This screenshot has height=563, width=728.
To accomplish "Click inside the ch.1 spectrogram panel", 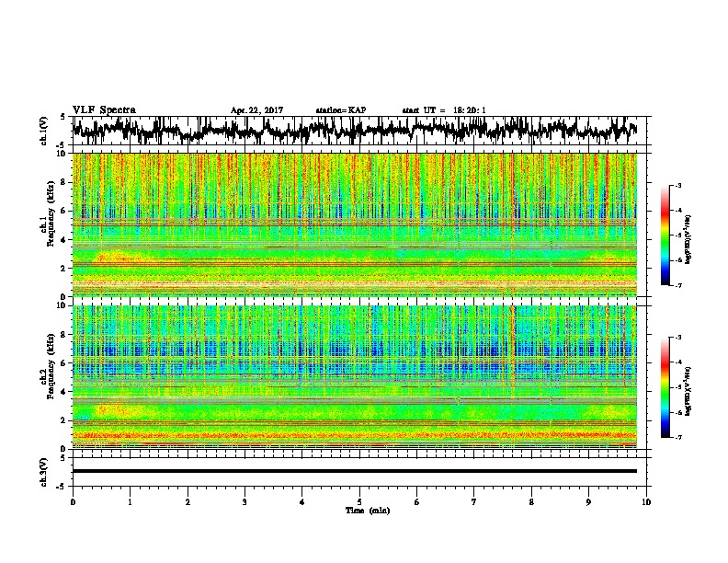I will pos(355,224).
